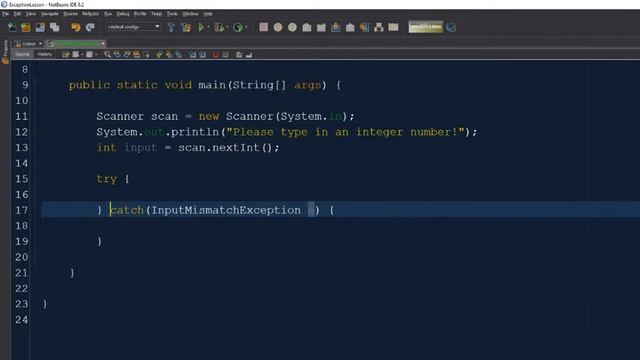Screen dimensions: 640x360
Task: Comment the line with the Comment icon
Action: point(239,54)
